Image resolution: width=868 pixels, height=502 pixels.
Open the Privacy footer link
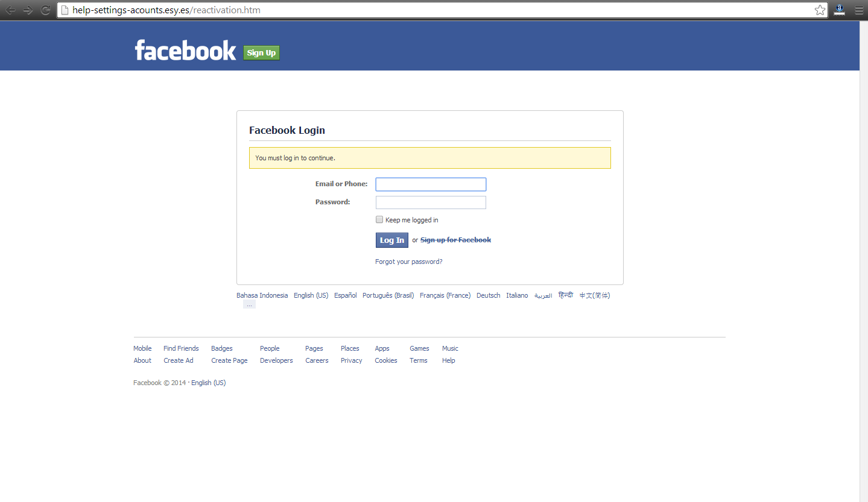pos(352,360)
